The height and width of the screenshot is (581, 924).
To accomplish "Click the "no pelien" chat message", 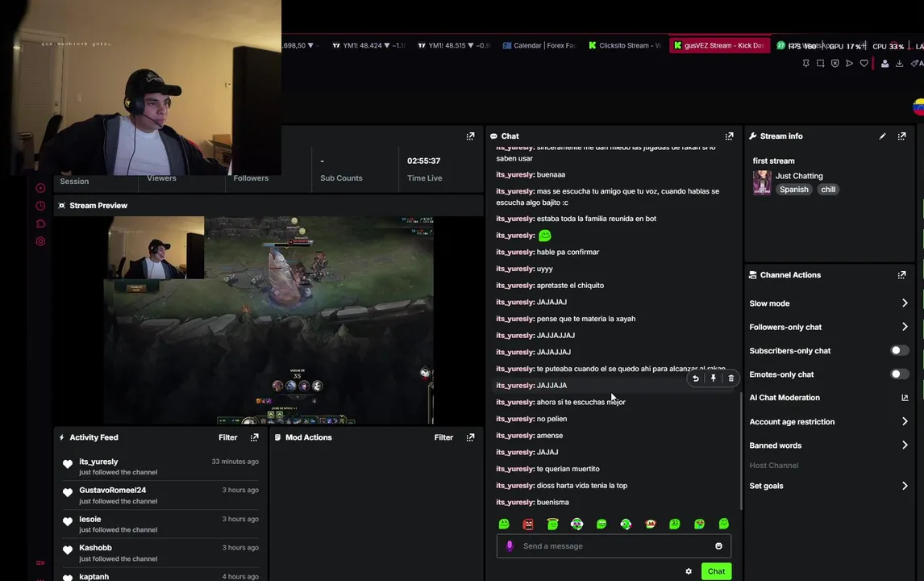I will [x=551, y=419].
